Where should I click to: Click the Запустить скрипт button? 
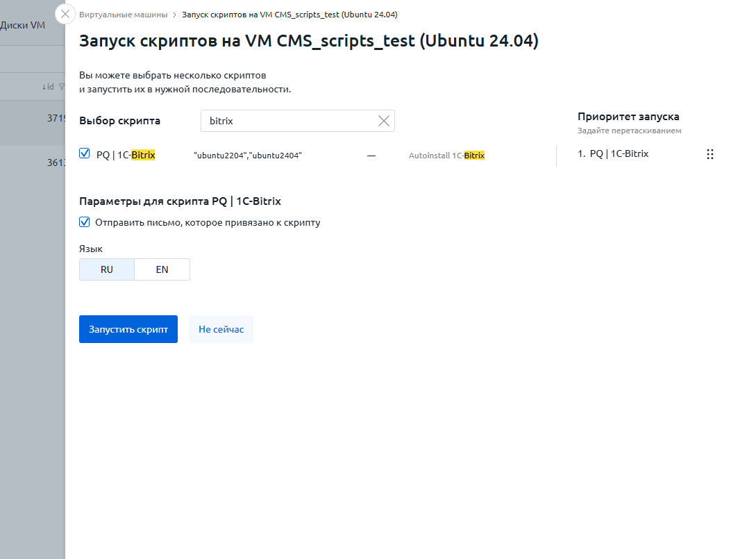pyautogui.click(x=128, y=329)
